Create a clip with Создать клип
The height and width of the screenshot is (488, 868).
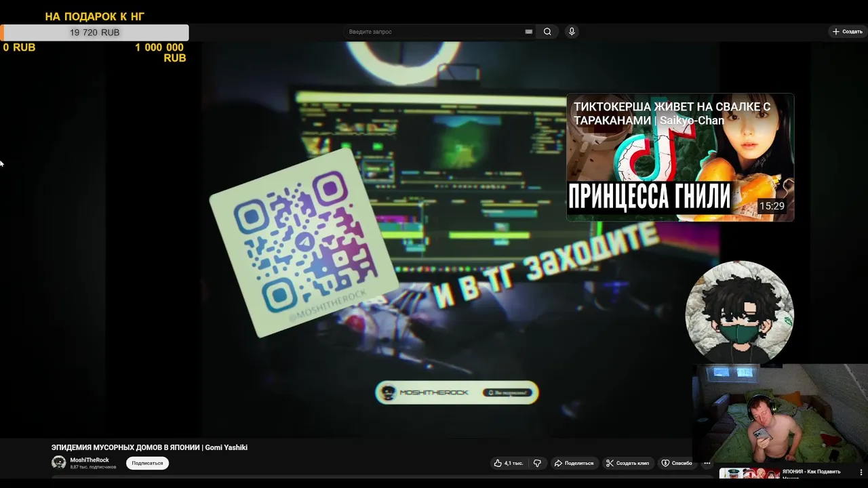(627, 463)
